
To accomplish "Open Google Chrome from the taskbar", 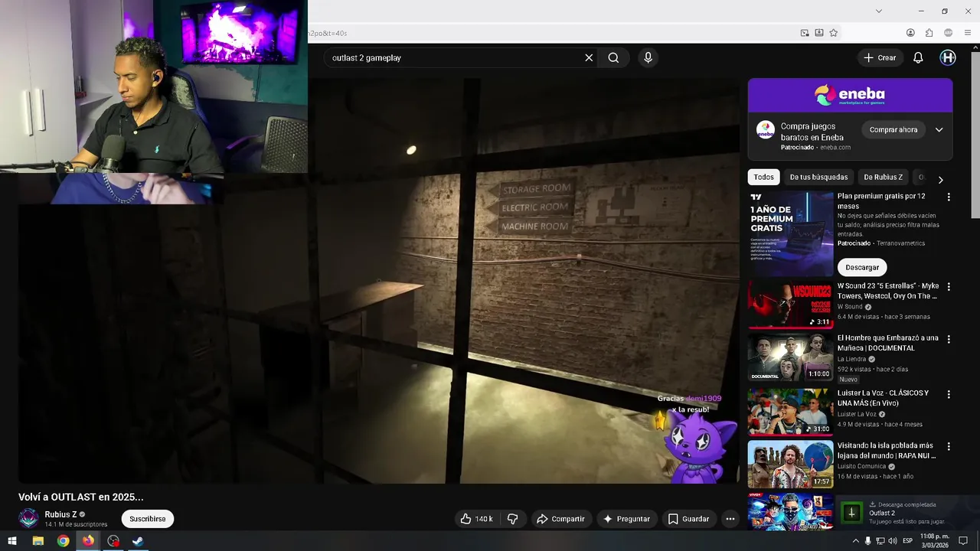I will (x=63, y=541).
